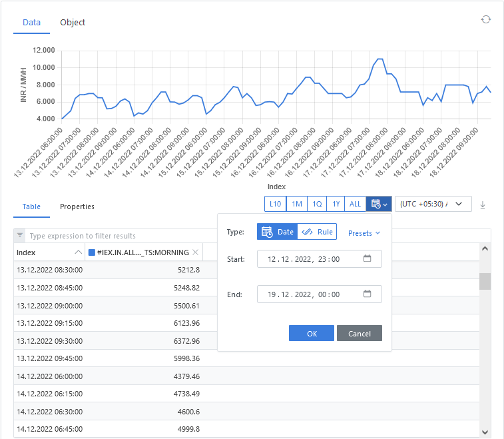Expand the Presets dropdown
Image resolution: width=504 pixels, height=439 pixels.
point(364,233)
